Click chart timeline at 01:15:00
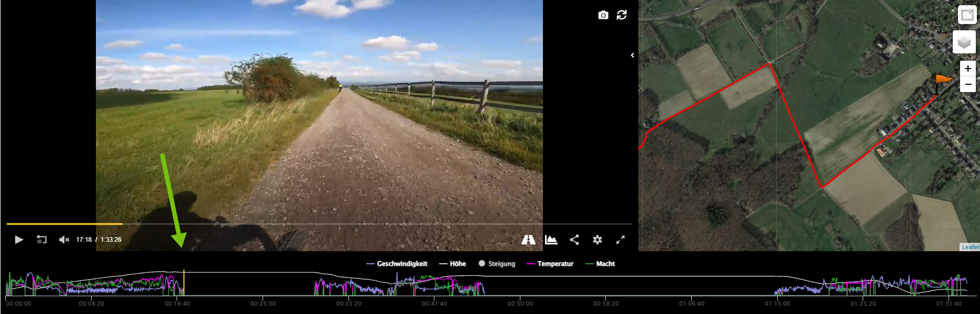 777,304
